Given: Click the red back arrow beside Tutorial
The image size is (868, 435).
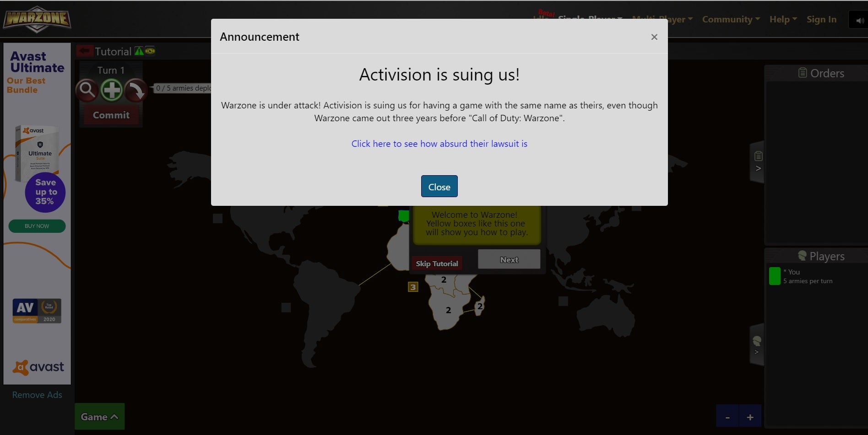Looking at the screenshot, I should (84, 51).
